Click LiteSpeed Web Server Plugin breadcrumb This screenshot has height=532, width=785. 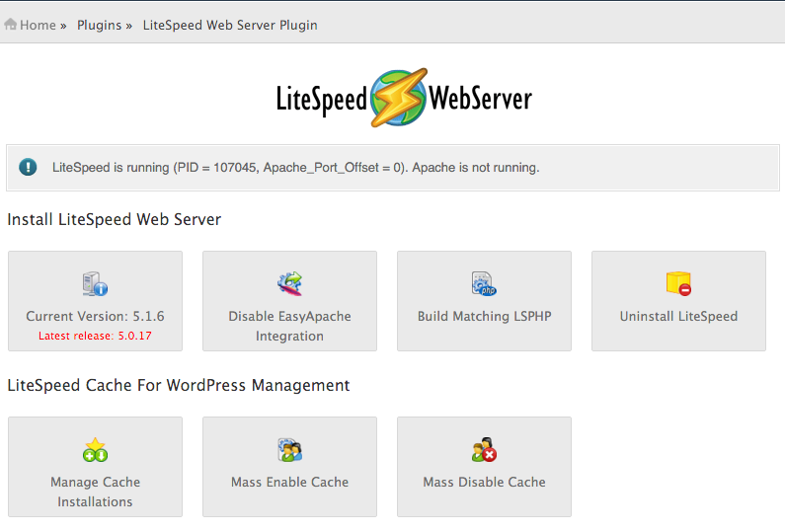point(230,25)
